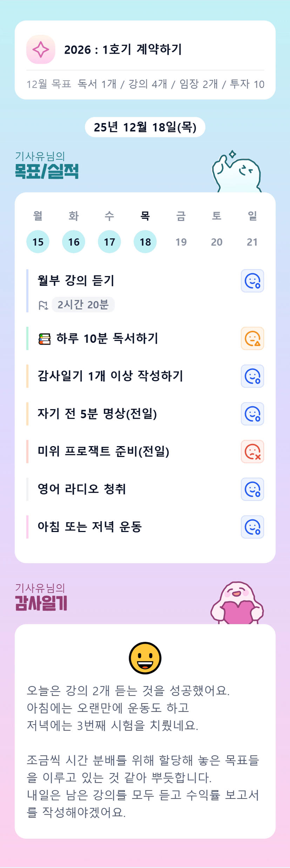Open the 2026 : 1호기 계약하기 goal title

(x=123, y=49)
